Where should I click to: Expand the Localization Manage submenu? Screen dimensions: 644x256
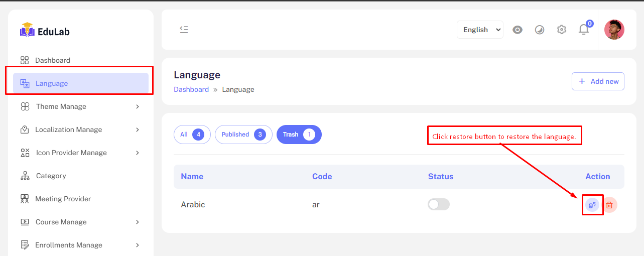pos(80,130)
